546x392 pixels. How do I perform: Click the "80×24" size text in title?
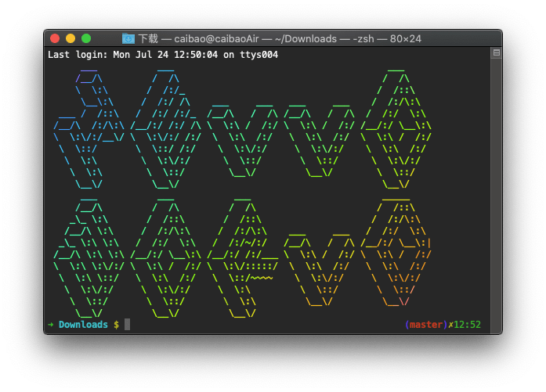point(409,38)
